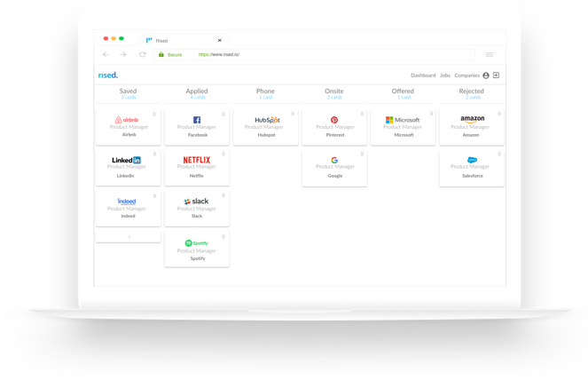Image resolution: width=588 pixels, height=380 pixels.
Task: Delete the Facebook card via trash icon
Action: 223,115
